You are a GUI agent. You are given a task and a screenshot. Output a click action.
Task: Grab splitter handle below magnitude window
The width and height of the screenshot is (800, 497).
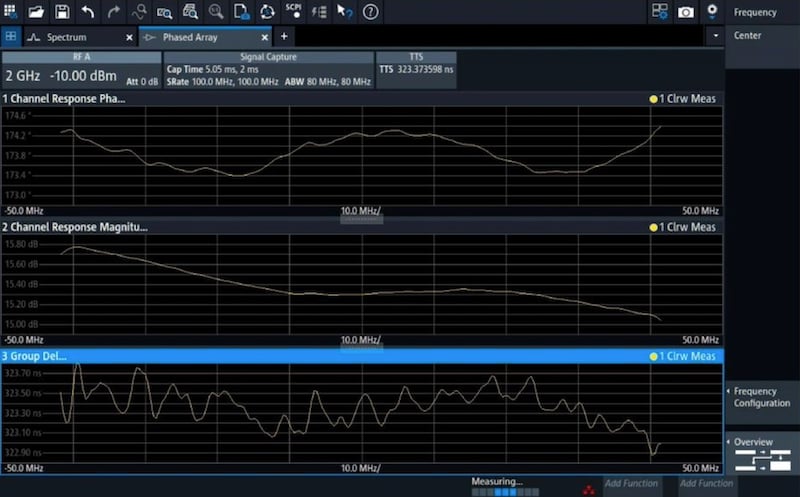[361, 347]
